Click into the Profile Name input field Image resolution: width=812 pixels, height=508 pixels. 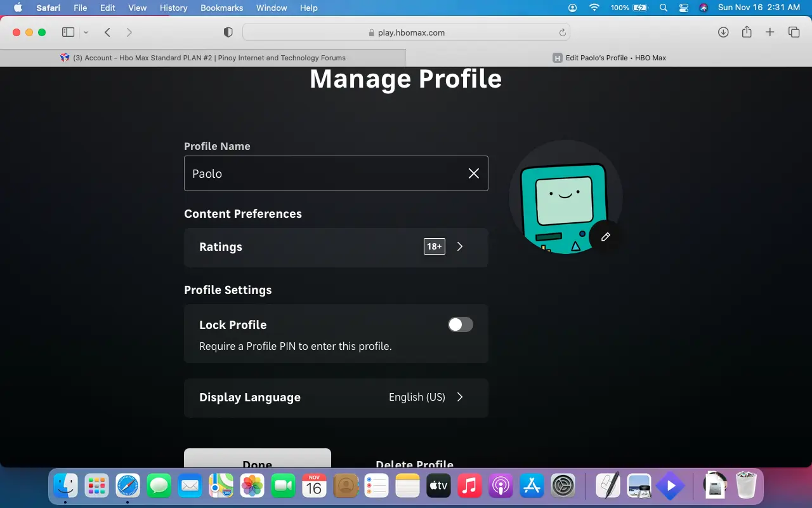click(336, 173)
